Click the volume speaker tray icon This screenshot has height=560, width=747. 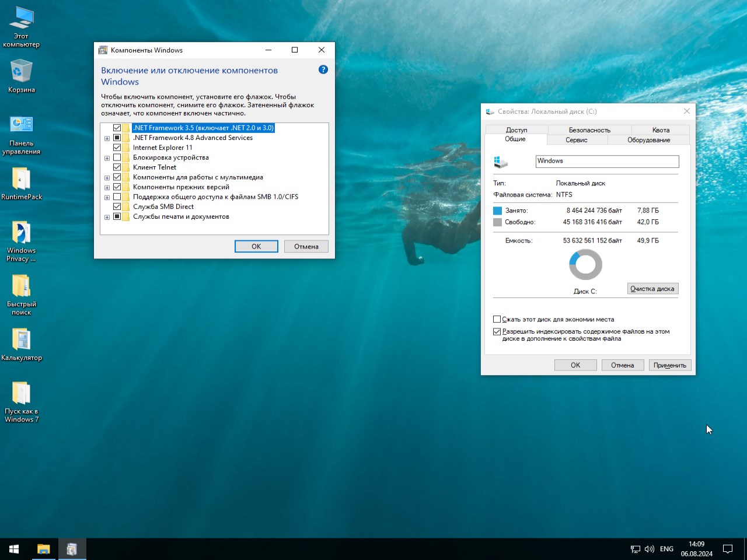[650, 549]
